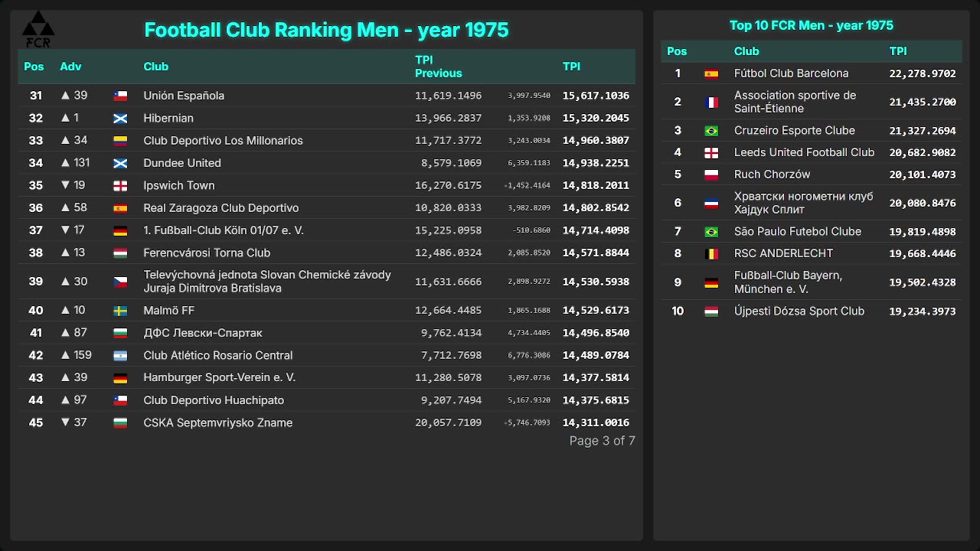Select the Leeds United Football Club name
This screenshot has height=551, width=980.
point(805,152)
